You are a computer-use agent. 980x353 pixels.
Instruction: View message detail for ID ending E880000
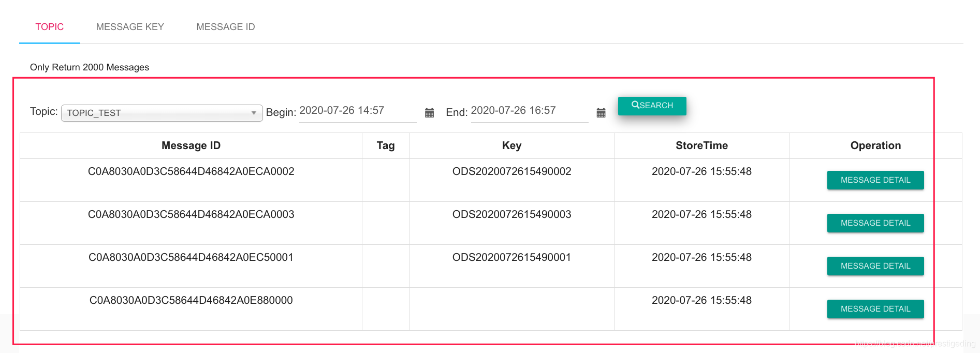point(875,309)
